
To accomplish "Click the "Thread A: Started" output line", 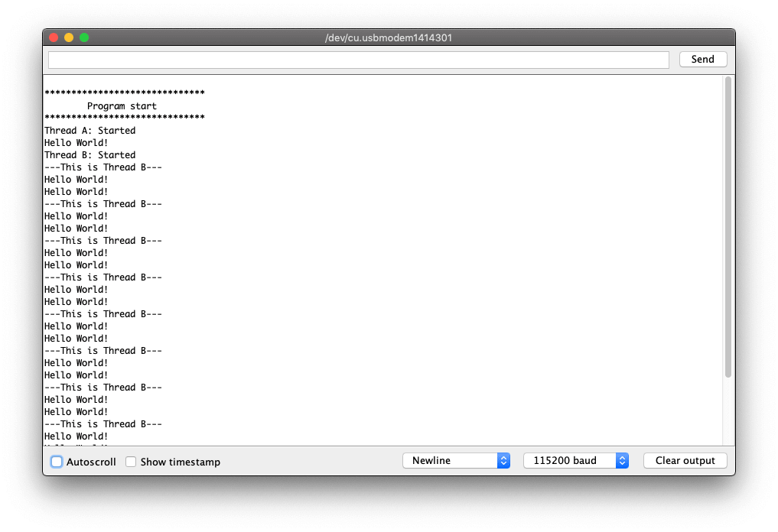I will click(x=90, y=131).
